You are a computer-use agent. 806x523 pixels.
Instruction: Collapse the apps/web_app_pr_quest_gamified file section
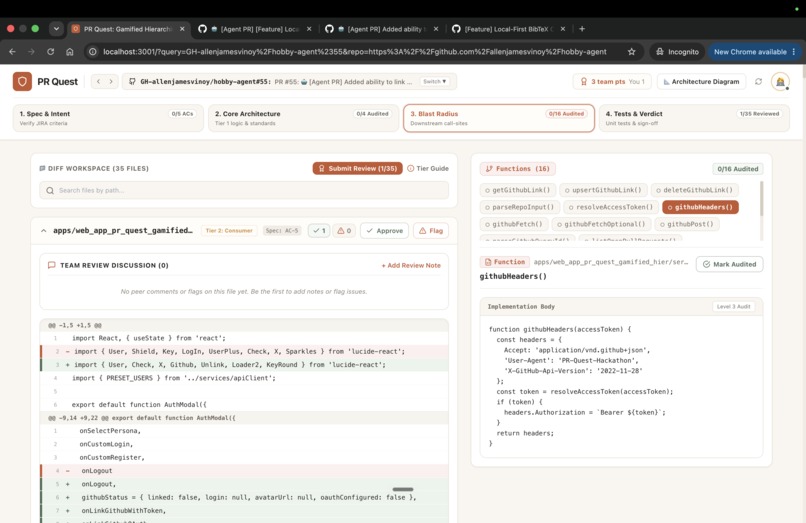point(43,231)
